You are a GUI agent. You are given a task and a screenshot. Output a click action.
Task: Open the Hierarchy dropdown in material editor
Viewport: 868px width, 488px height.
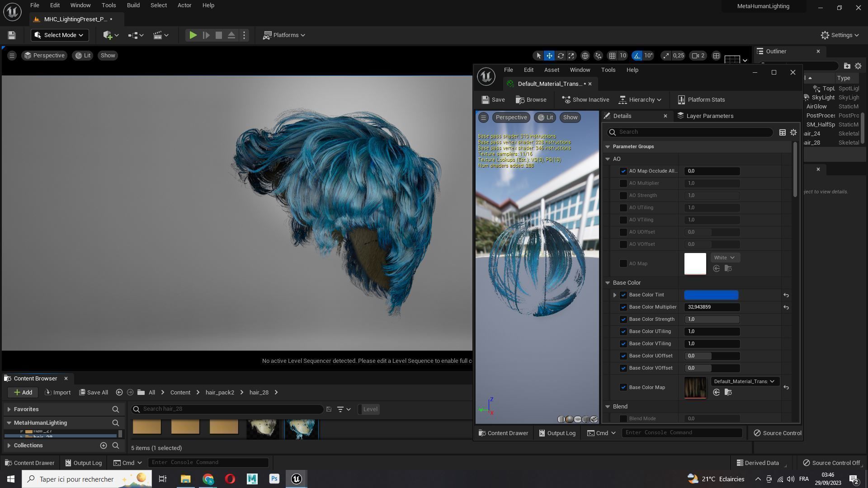[x=640, y=100]
